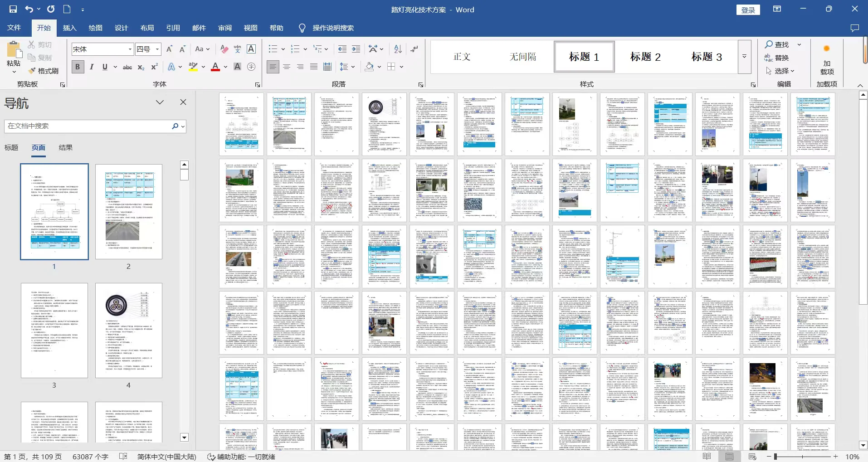Image resolution: width=868 pixels, height=462 pixels.
Task: Apply the yellow text highlight color
Action: coord(193,67)
